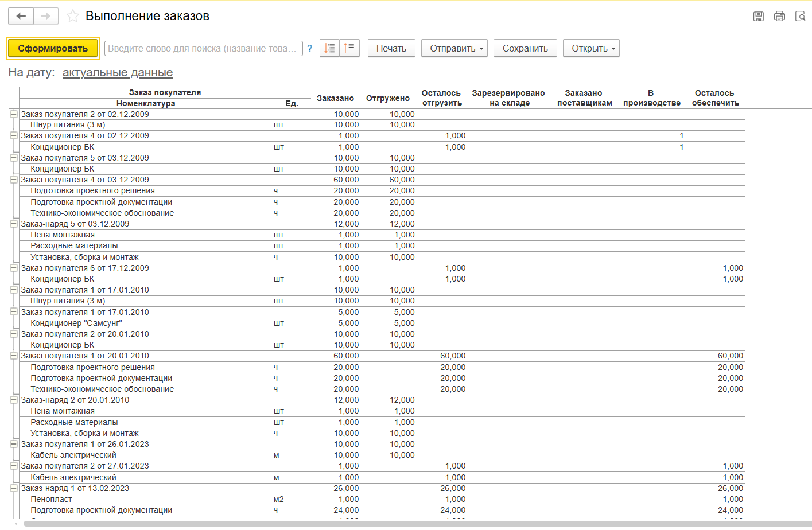
Task: Collapse Заказ-наряд 5 от 03.12.2009 group
Action: (x=14, y=224)
